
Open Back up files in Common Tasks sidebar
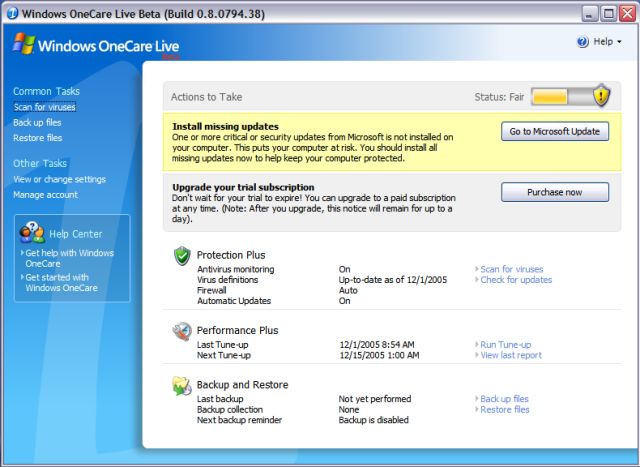(x=37, y=122)
